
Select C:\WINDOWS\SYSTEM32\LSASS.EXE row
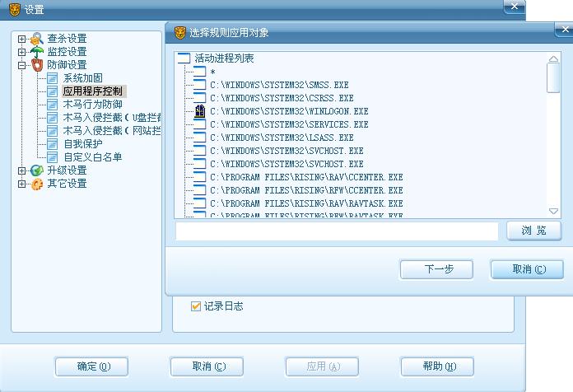pos(282,138)
